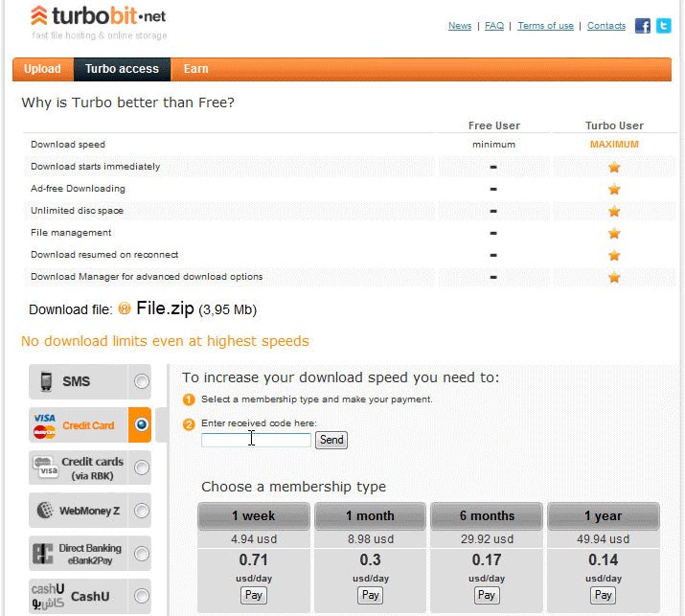
Task: Click the 29.92 usd price
Action: pyautogui.click(x=487, y=539)
